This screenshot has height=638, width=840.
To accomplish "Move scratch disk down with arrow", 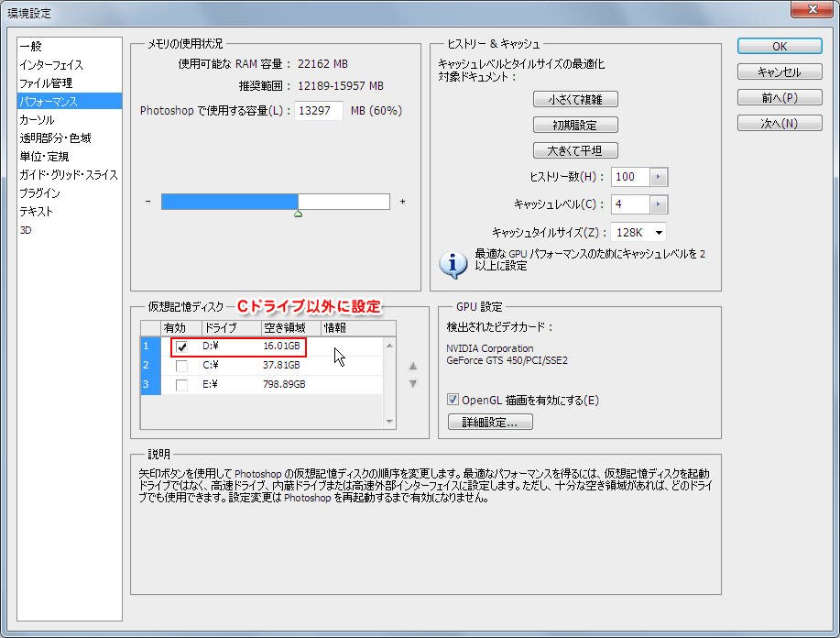I will [412, 383].
